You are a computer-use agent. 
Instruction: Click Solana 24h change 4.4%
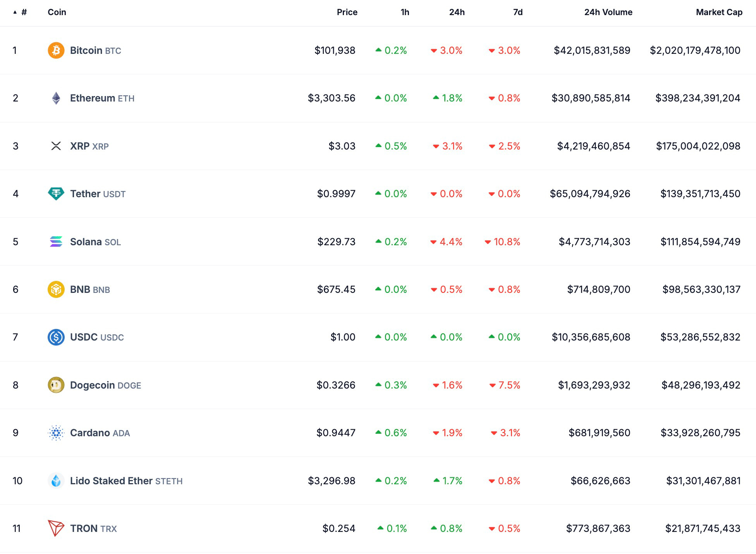(446, 242)
